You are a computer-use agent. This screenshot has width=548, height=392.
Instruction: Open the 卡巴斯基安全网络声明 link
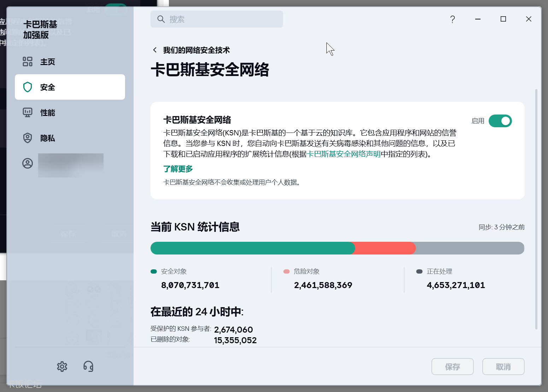(x=344, y=154)
